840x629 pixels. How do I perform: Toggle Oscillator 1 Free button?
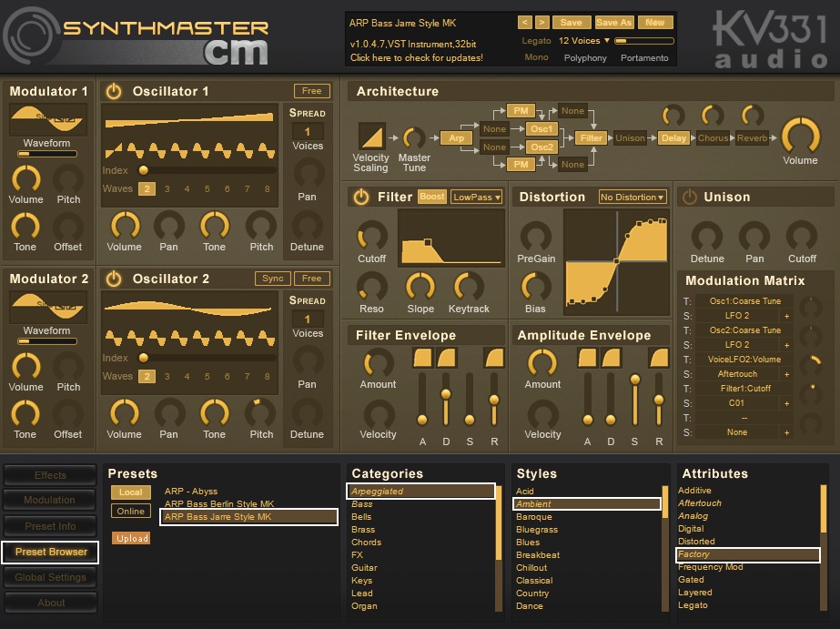coord(312,91)
